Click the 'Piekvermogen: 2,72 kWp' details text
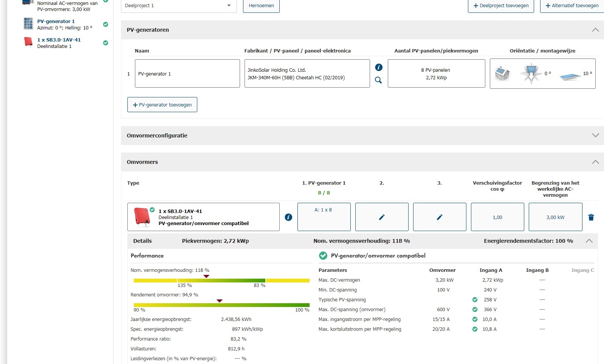Image resolution: width=604 pixels, height=364 pixels. [215, 241]
